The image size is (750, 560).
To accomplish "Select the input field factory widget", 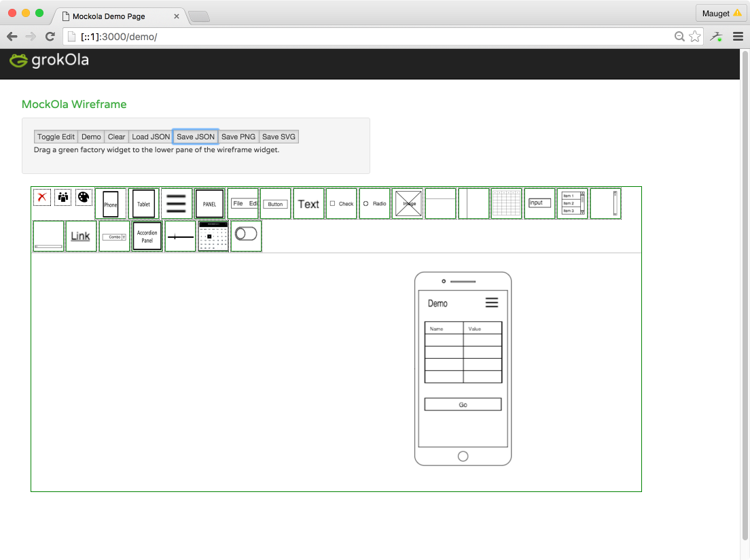I will (x=539, y=204).
